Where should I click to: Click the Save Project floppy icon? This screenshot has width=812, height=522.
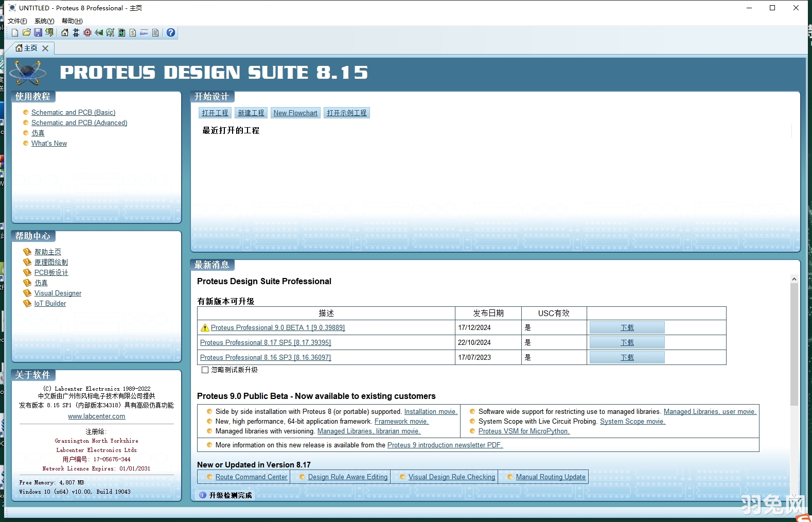[x=38, y=33]
